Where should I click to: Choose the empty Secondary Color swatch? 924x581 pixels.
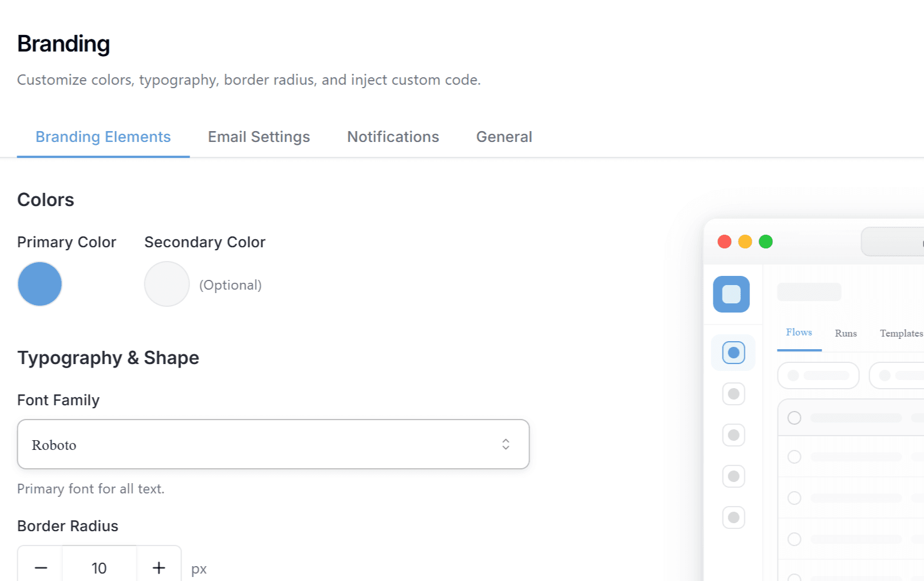pyautogui.click(x=167, y=284)
